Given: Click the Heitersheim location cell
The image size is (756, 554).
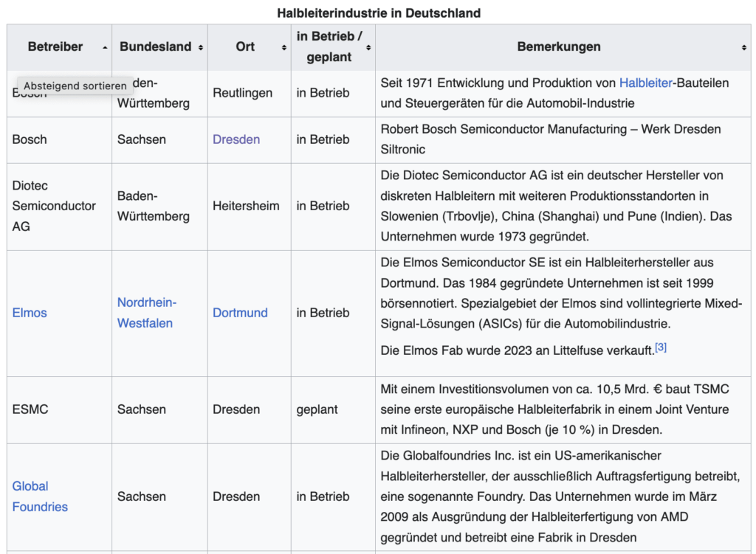Looking at the screenshot, I should 246,206.
